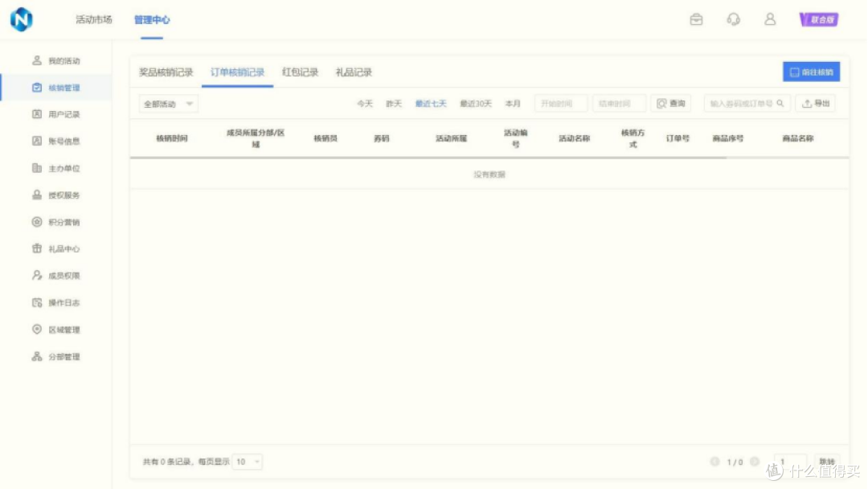
Task: Click the 跳转 jump button
Action: (x=827, y=462)
